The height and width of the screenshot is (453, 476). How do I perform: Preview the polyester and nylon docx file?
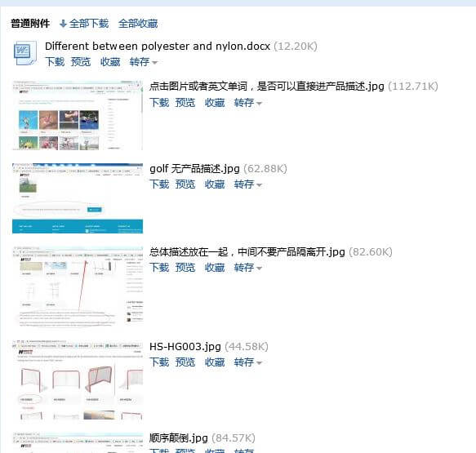click(81, 62)
